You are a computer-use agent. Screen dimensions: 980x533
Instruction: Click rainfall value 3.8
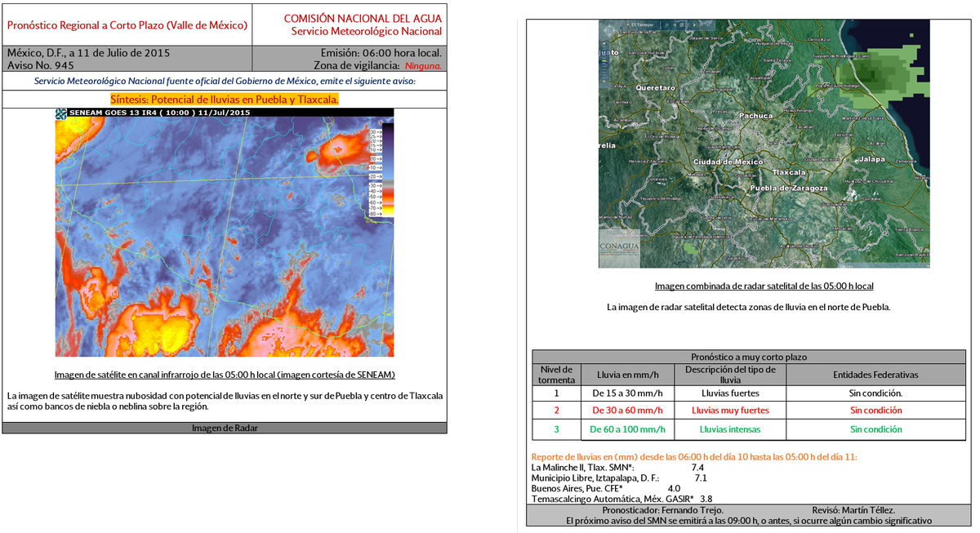[x=707, y=498]
